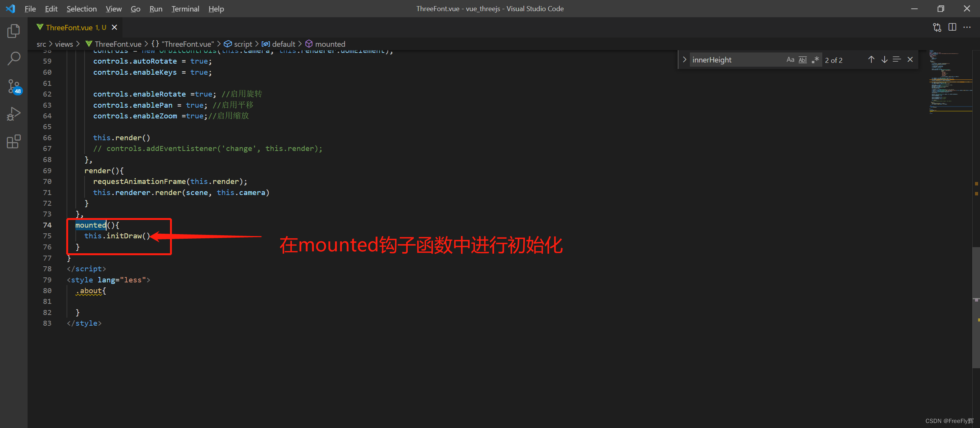Click style lang="less" tag line 79

(108, 280)
